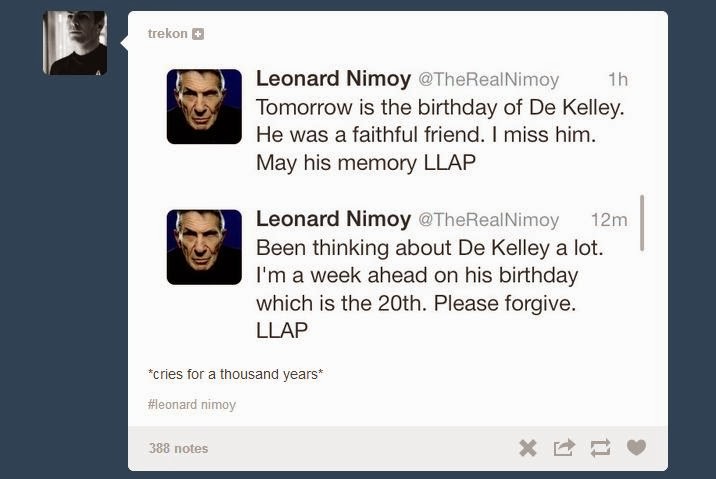Viewport: 716px width, 479px height.
Task: View the 388 notes
Action: (178, 448)
